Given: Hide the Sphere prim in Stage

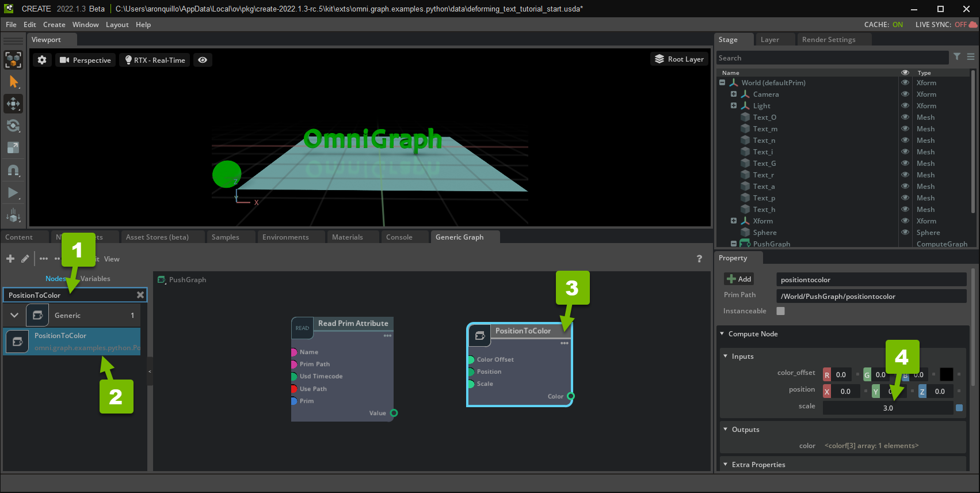Looking at the screenshot, I should tap(905, 233).
